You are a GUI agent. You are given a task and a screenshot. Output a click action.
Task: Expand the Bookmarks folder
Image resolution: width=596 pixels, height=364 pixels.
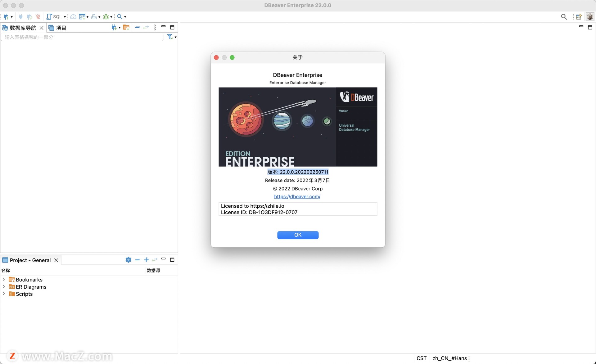click(4, 279)
